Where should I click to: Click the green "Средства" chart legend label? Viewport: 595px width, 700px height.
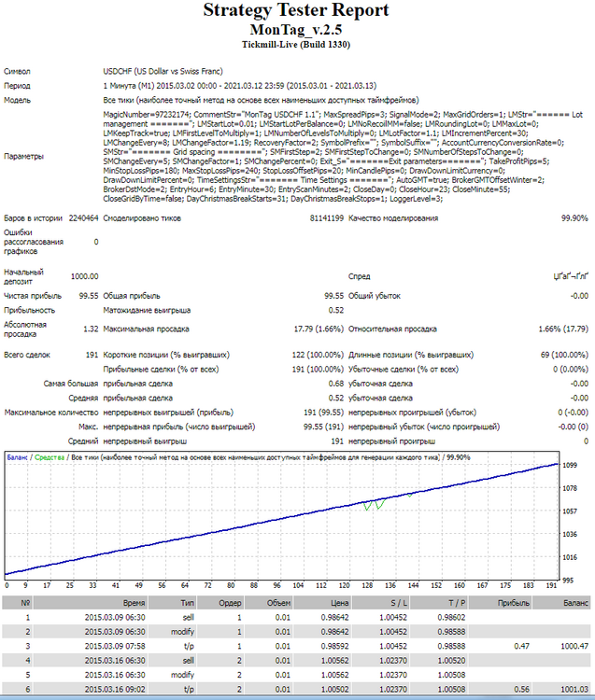(50, 457)
